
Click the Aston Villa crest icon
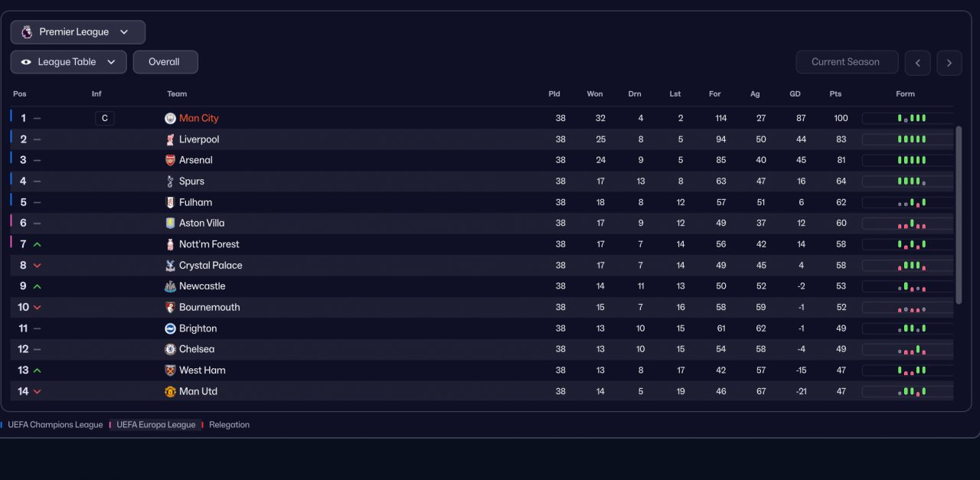170,224
